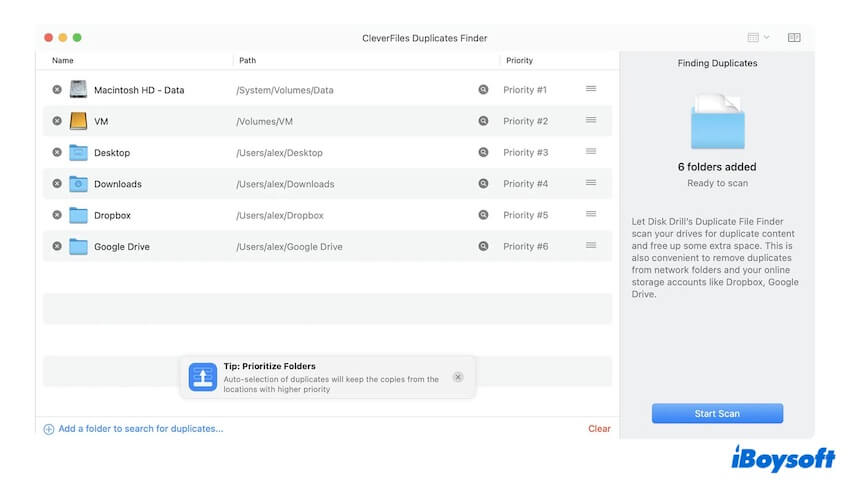Viewport: 850px width, 480px height.
Task: Click the large folder illustration in sidebar
Action: (717, 121)
